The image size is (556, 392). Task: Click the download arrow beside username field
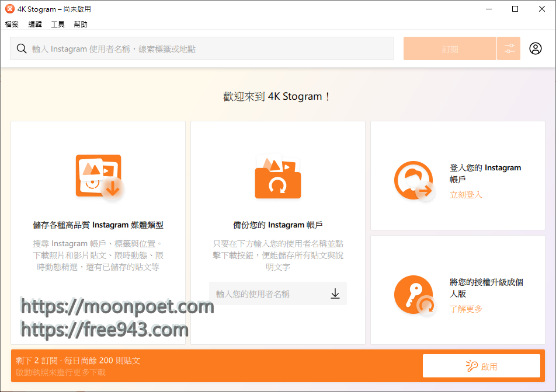[335, 293]
